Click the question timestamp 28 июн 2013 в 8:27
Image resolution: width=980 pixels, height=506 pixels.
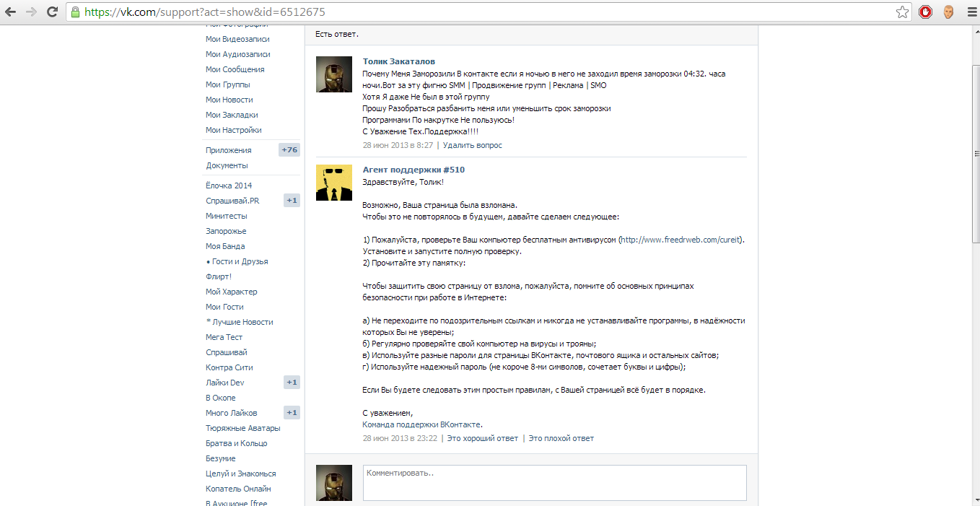(x=398, y=145)
